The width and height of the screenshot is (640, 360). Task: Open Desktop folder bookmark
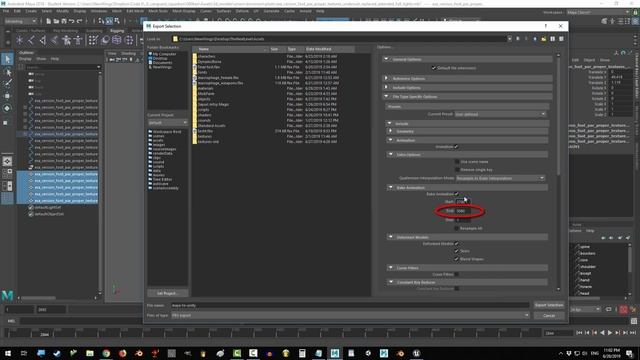[160, 58]
